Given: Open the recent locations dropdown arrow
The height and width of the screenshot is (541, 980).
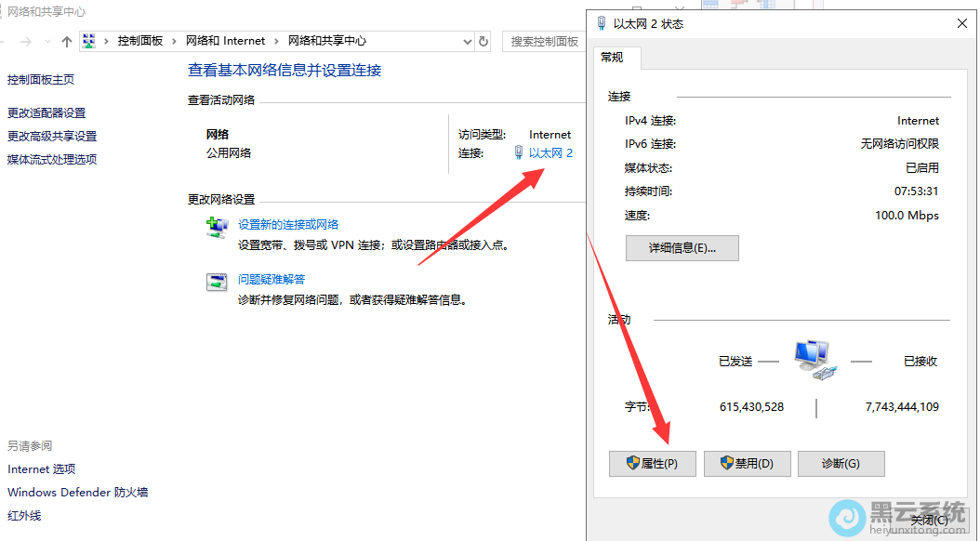Looking at the screenshot, I should (x=46, y=42).
